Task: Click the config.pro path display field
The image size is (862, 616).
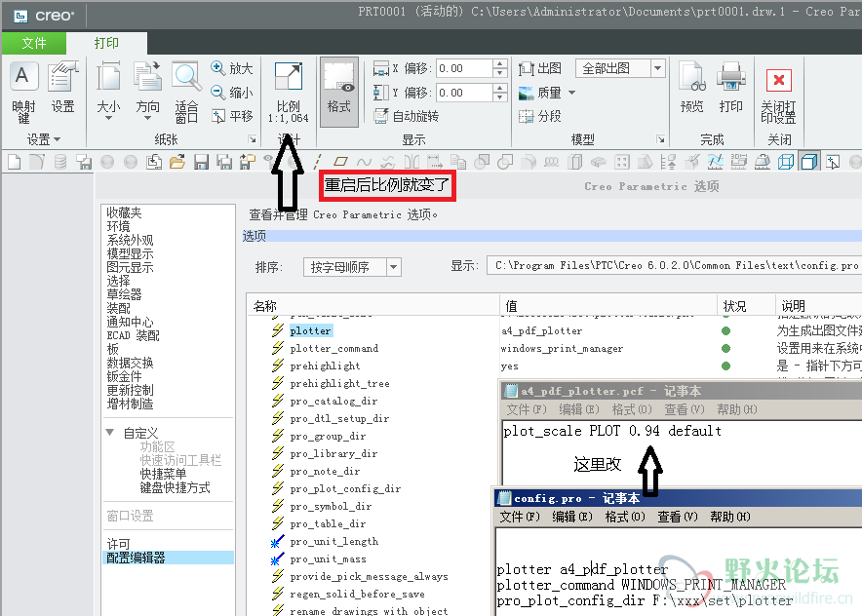Action: pos(674,266)
